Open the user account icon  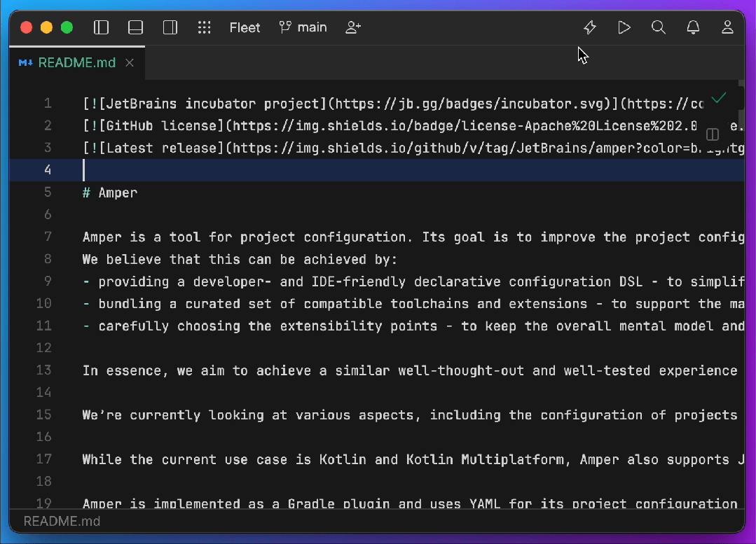727,27
